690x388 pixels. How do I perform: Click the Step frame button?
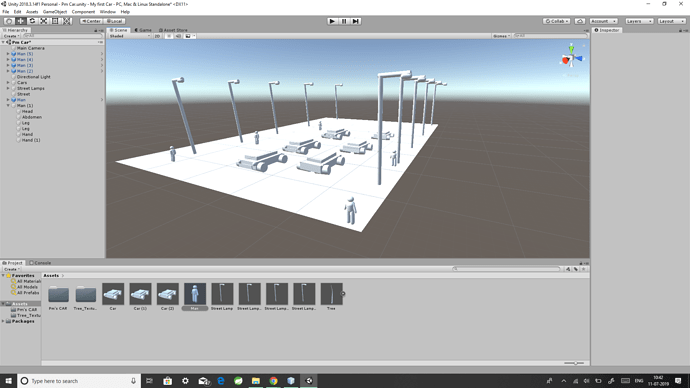356,21
